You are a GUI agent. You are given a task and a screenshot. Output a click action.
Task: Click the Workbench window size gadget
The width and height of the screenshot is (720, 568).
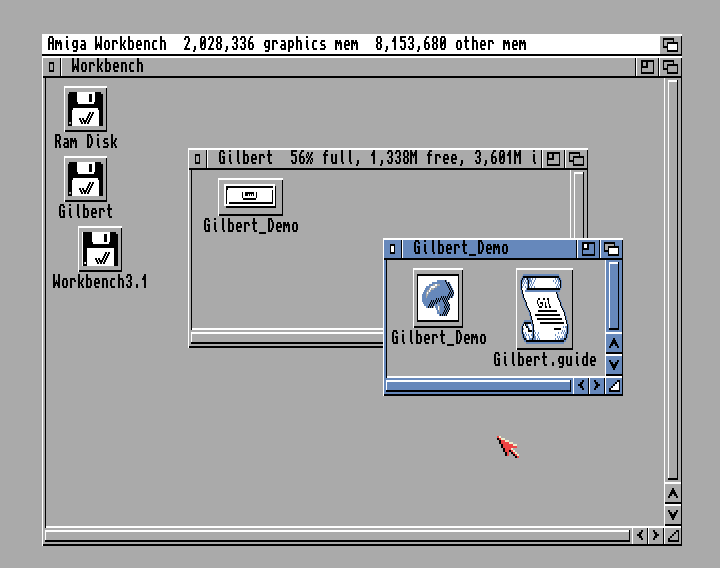pyautogui.click(x=673, y=535)
